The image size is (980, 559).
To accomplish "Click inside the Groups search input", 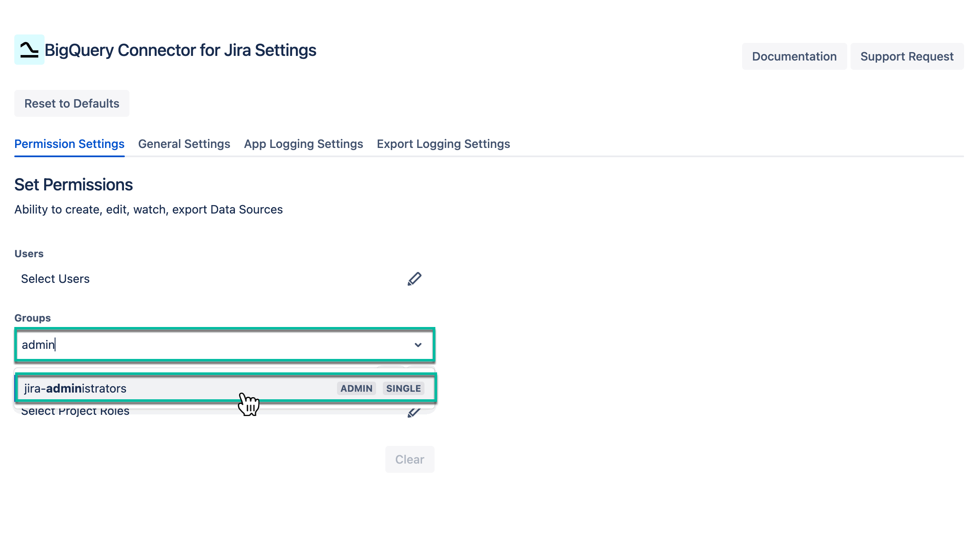I will coord(168,345).
